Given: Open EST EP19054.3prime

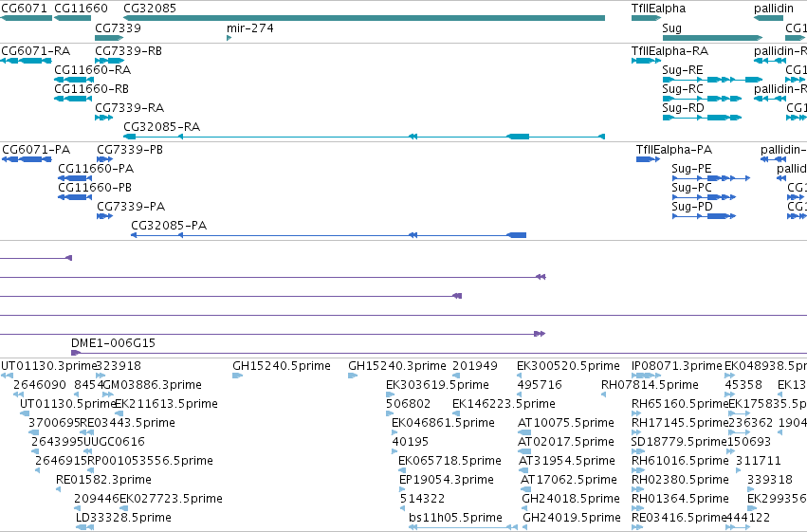Looking at the screenshot, I should click(447, 480).
